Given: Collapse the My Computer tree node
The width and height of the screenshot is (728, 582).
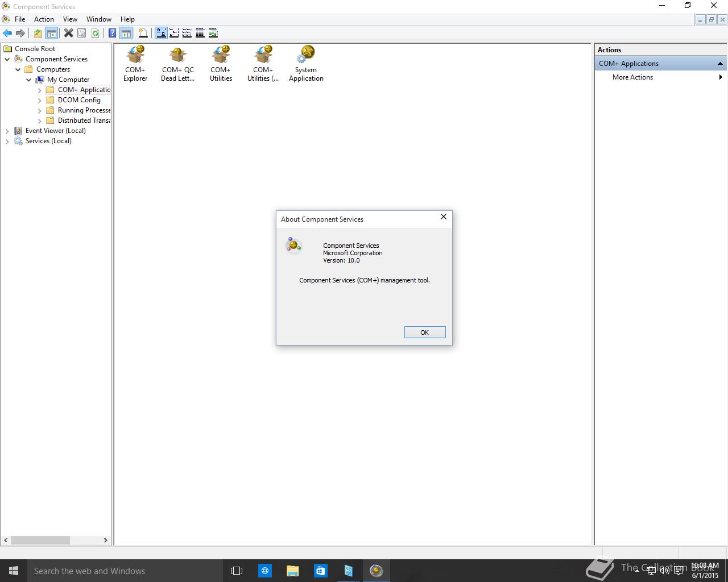Looking at the screenshot, I should (29, 80).
